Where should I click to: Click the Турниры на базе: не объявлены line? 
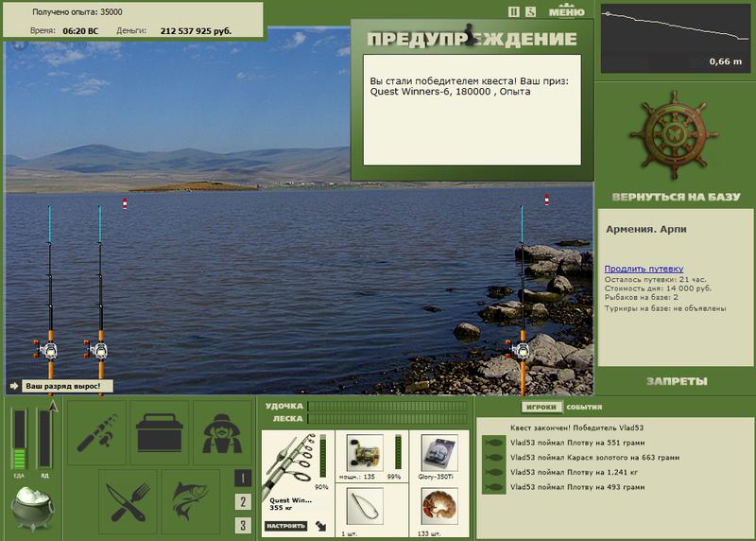(665, 308)
